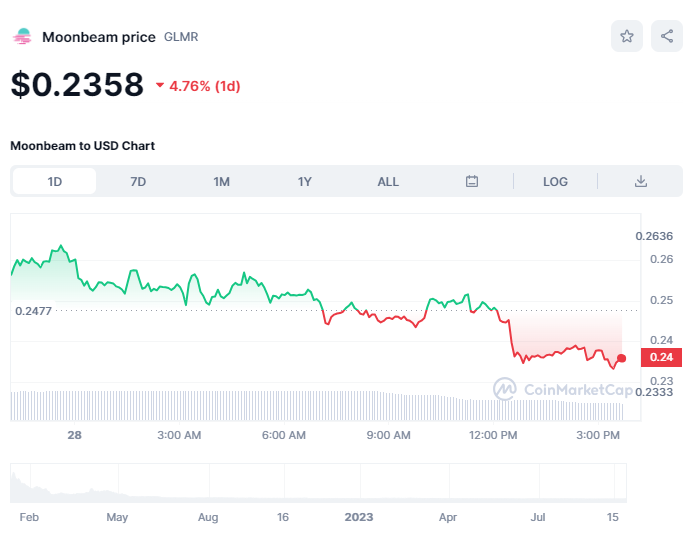
Task: Show the 1Y price chart
Action: [x=305, y=181]
